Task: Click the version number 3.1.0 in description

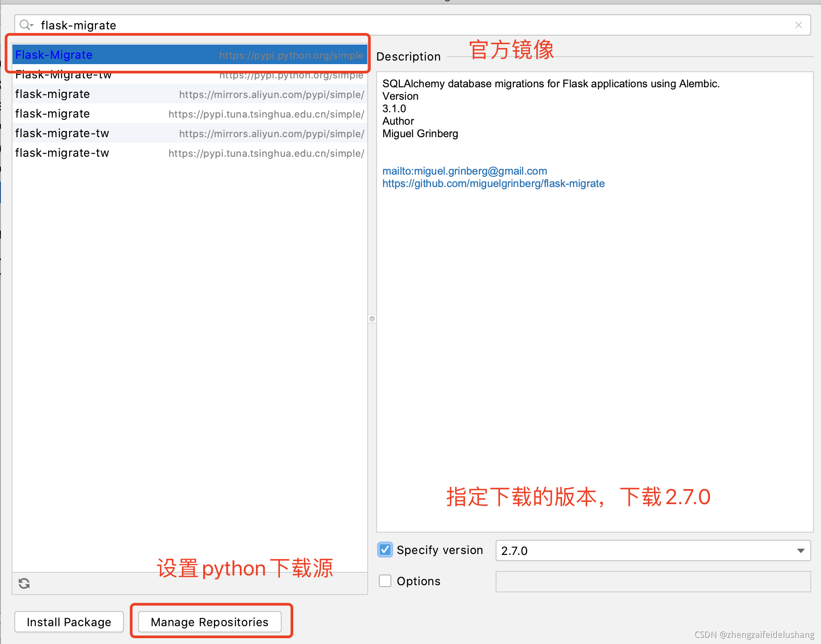Action: point(394,109)
